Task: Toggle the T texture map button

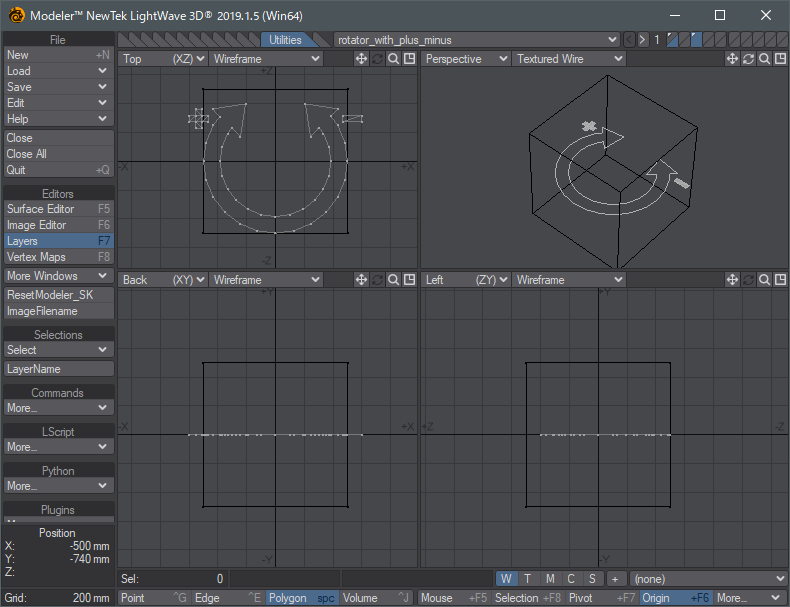Action: (527, 579)
